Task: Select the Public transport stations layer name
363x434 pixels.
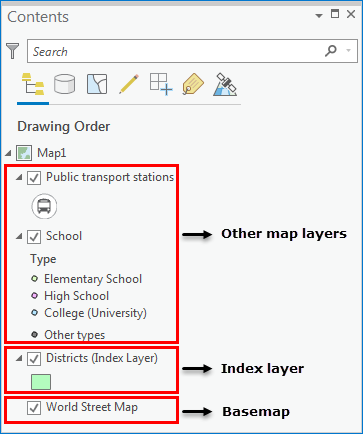Action: coord(110,177)
